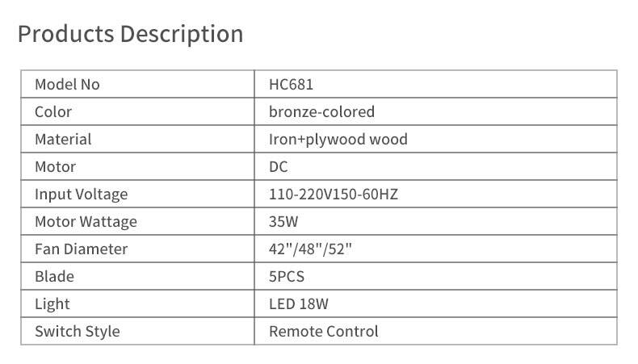Select the 35W wattage value
This screenshot has height=364, width=638.
pyautogui.click(x=282, y=222)
